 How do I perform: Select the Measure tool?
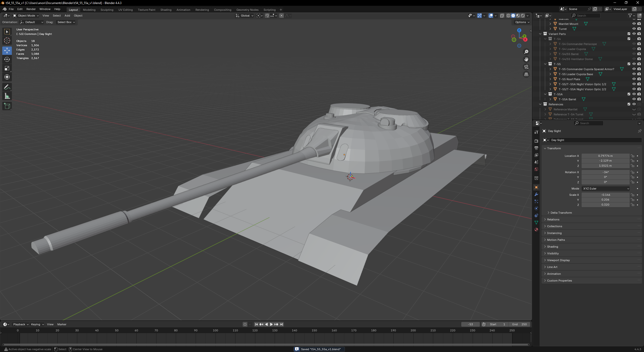pos(7,96)
